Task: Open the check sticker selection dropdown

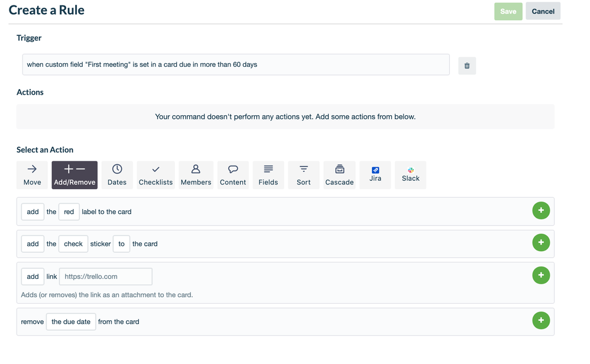Action: [73, 243]
